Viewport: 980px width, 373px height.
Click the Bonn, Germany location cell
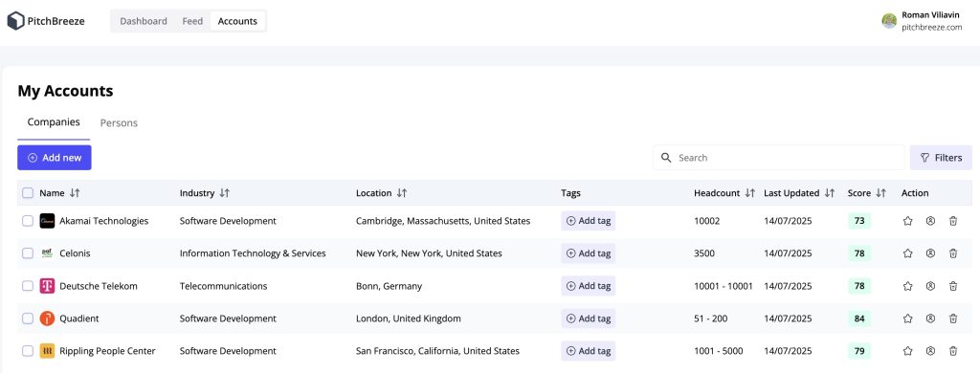click(389, 286)
